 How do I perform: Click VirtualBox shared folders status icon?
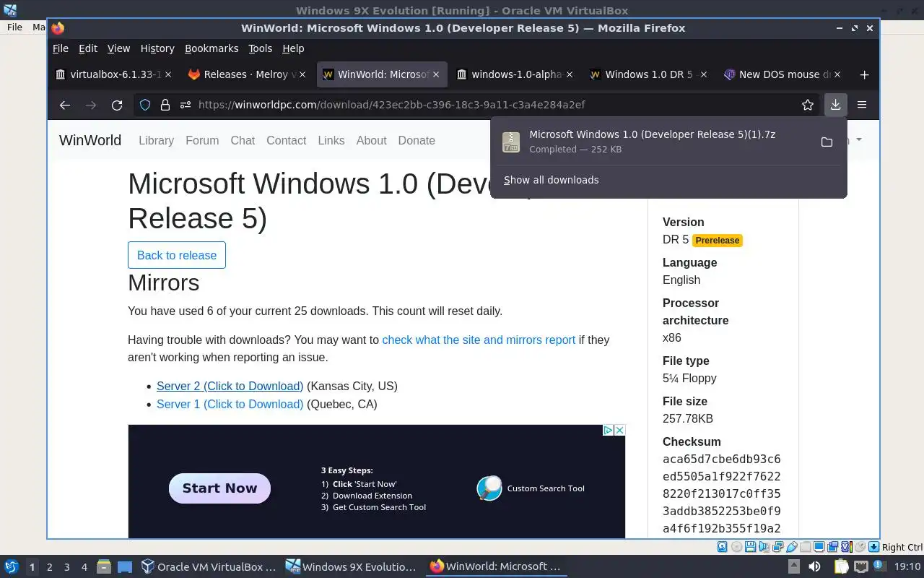pos(805,547)
